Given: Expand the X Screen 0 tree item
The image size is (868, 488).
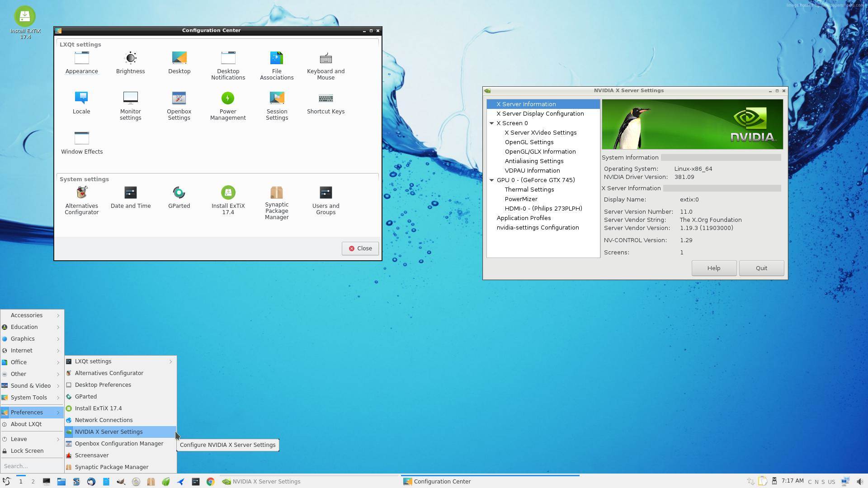Looking at the screenshot, I should [x=492, y=123].
